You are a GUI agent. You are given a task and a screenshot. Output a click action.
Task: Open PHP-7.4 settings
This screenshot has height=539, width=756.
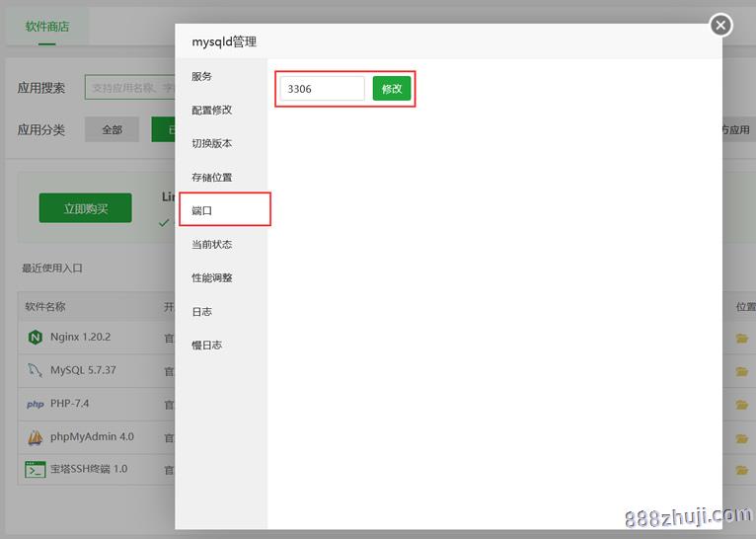pos(69,403)
